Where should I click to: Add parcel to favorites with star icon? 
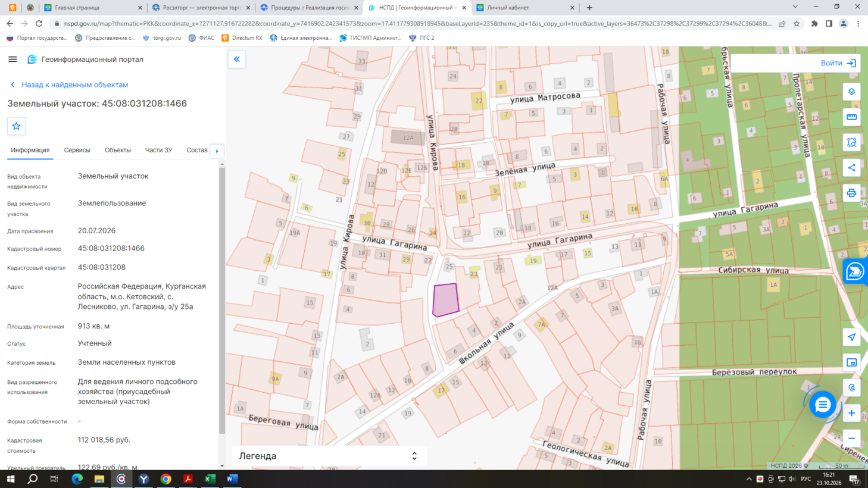click(x=16, y=126)
